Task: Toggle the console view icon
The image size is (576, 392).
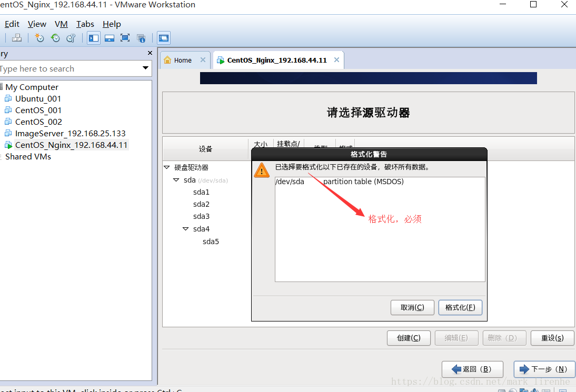Action: (x=163, y=38)
